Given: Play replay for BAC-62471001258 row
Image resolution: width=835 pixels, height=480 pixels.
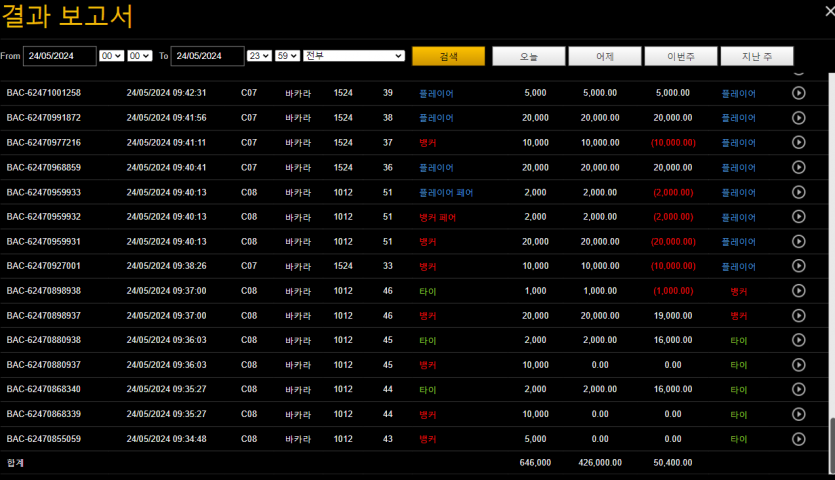Looking at the screenshot, I should (x=798, y=93).
